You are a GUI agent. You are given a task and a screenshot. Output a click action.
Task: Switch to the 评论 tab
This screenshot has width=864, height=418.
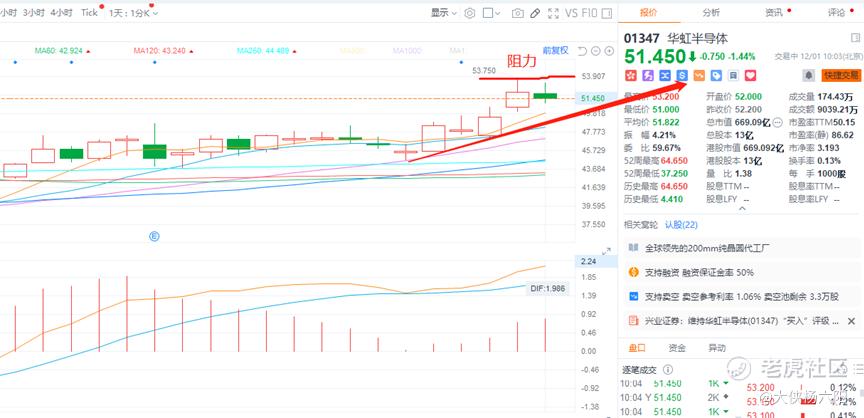pyautogui.click(x=836, y=13)
